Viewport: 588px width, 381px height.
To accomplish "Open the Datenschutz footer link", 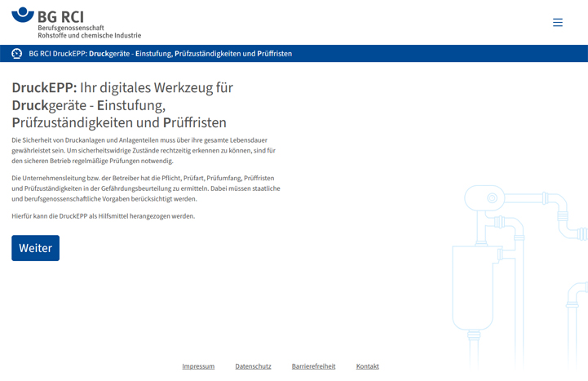I will point(253,366).
